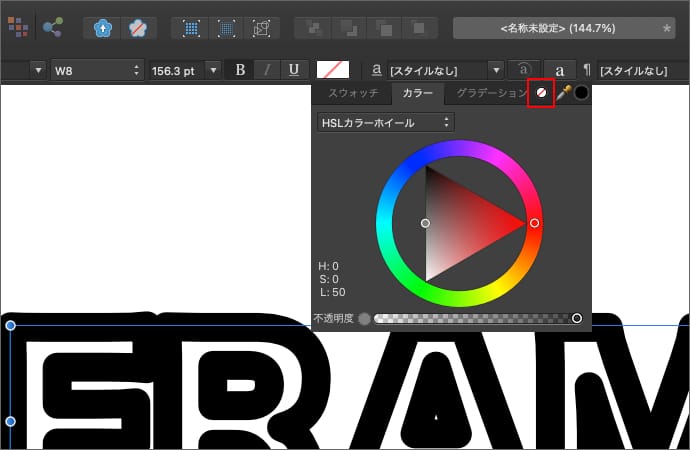
Task: Toggle underline text formatting
Action: click(x=293, y=70)
